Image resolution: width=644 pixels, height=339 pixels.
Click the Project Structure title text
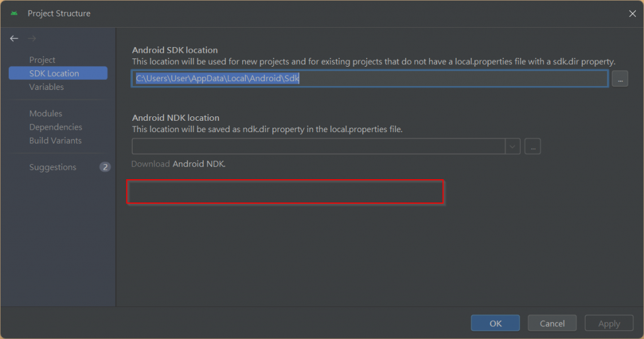(59, 14)
